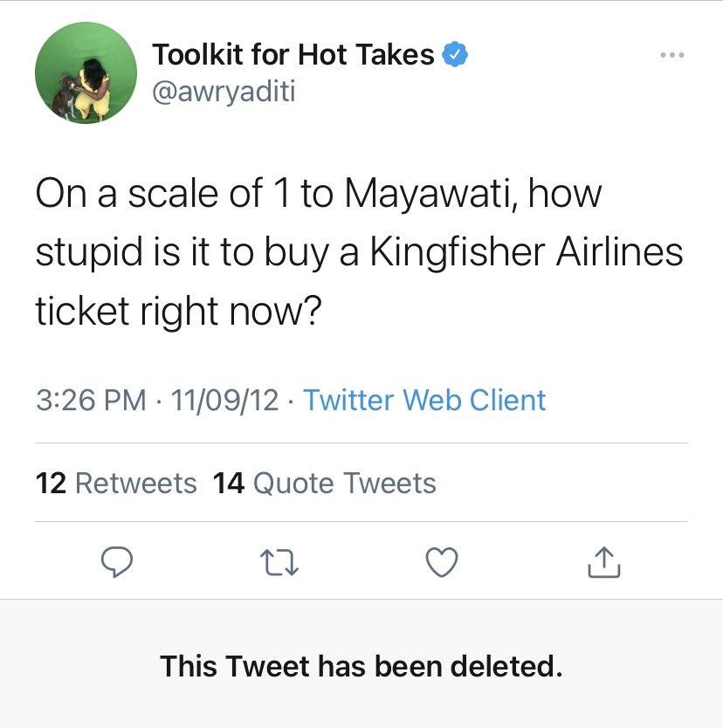
Task: Open the Toolkit for Hot Takes profile name
Action: click(x=293, y=54)
